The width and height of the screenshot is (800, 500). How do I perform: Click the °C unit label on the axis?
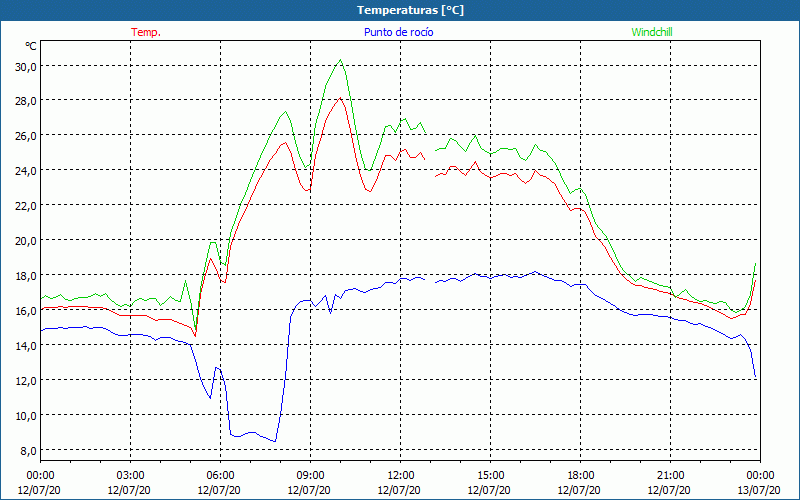click(x=31, y=46)
